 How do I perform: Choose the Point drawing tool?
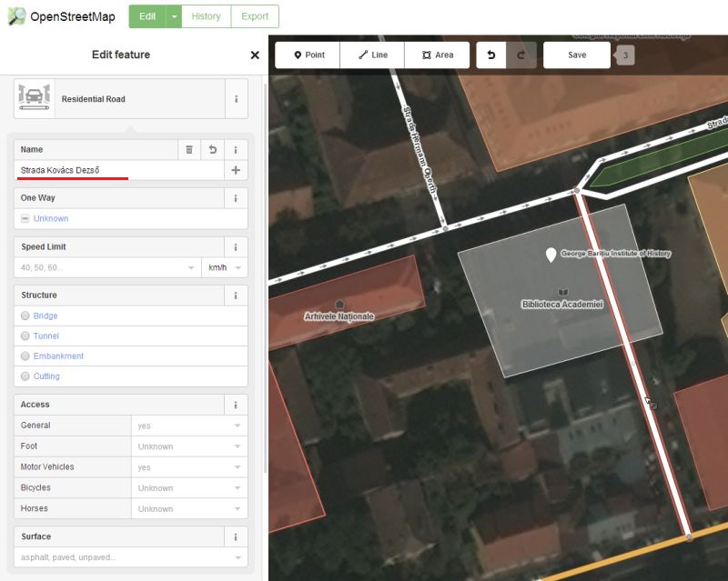pyautogui.click(x=308, y=55)
